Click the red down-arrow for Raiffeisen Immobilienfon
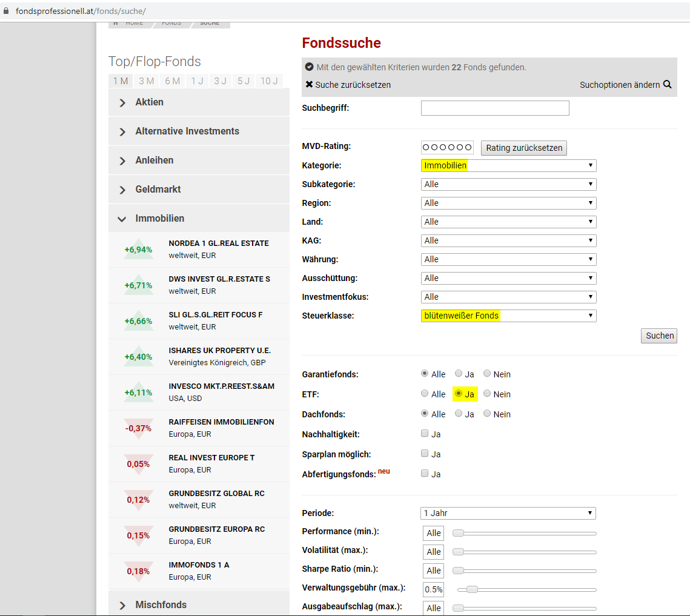The width and height of the screenshot is (690, 616). pos(139,428)
